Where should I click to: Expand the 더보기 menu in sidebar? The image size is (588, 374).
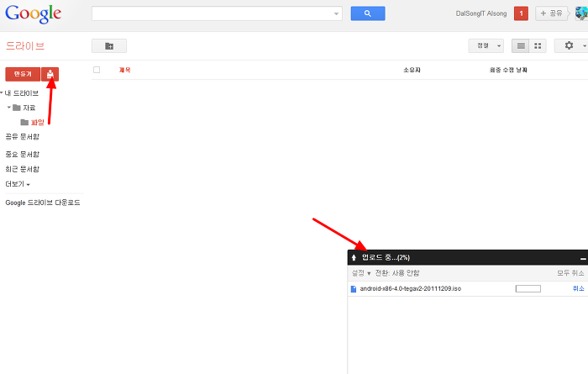pos(18,184)
